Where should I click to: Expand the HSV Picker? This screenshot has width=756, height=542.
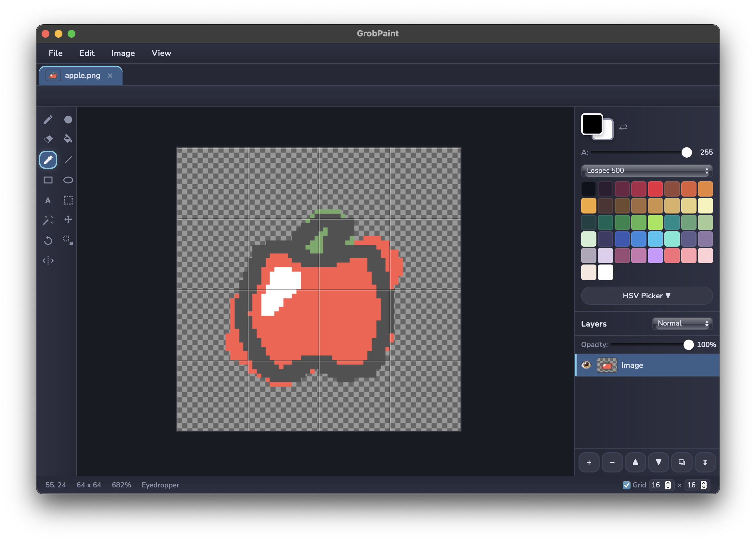tap(646, 296)
